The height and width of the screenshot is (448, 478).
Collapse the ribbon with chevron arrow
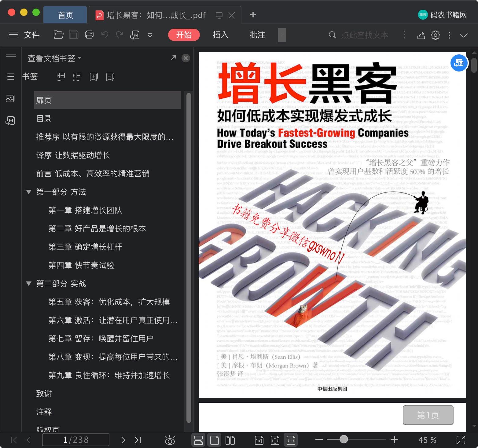[464, 35]
